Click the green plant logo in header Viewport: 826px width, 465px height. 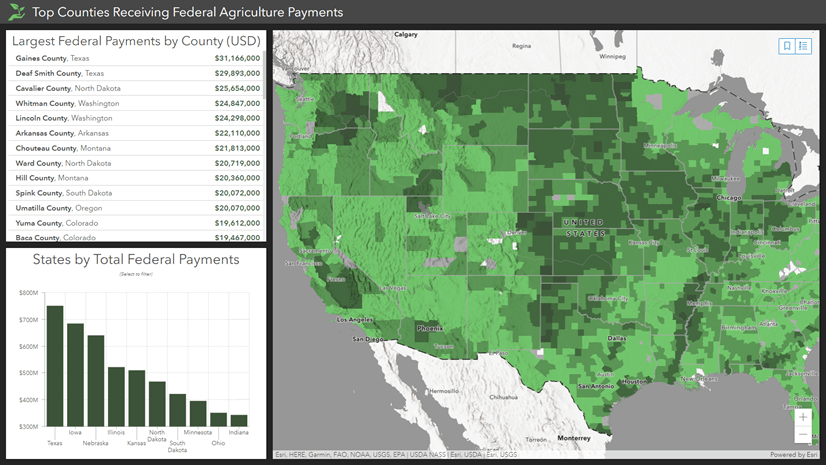(16, 12)
